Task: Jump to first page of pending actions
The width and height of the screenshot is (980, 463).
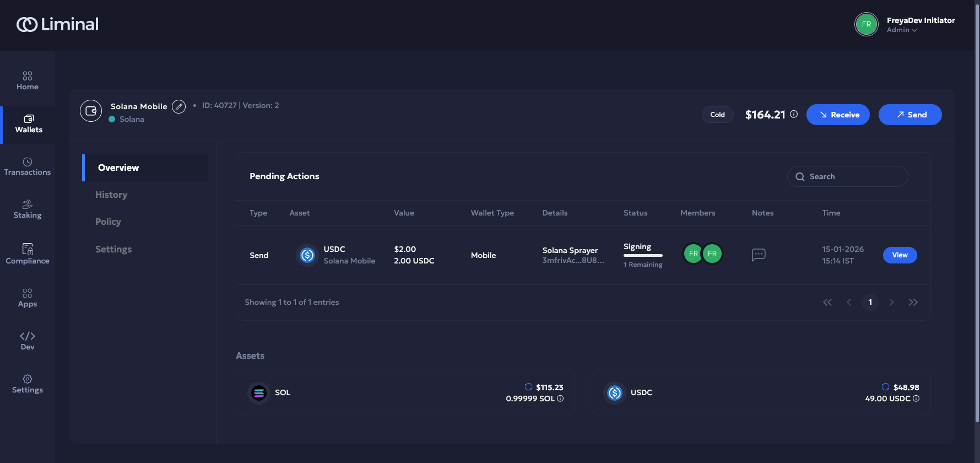Action: click(x=827, y=302)
